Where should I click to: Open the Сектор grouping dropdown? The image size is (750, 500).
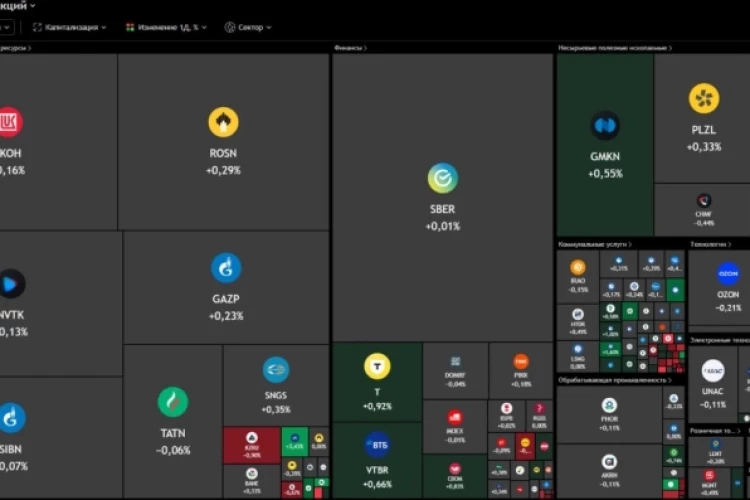[x=248, y=27]
